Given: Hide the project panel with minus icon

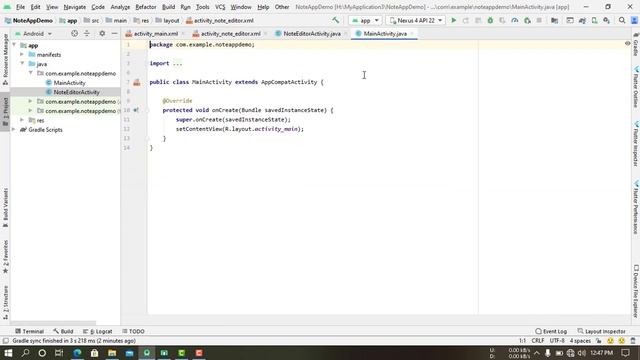Looking at the screenshot, I should coord(115,33).
